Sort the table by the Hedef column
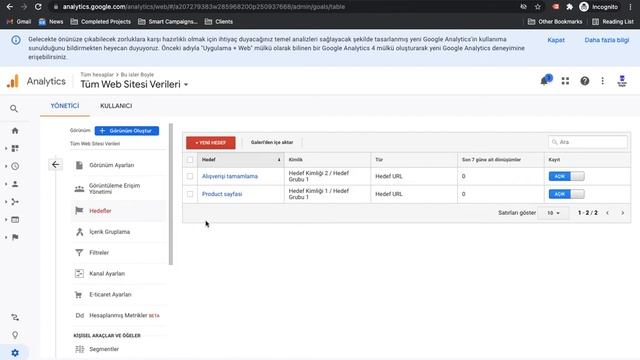 pyautogui.click(x=241, y=160)
